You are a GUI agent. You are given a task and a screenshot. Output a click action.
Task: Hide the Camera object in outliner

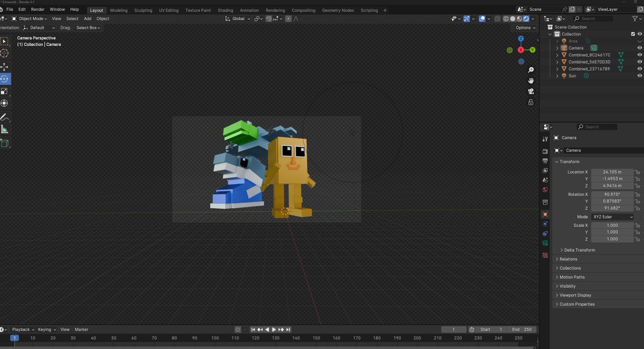point(640,48)
